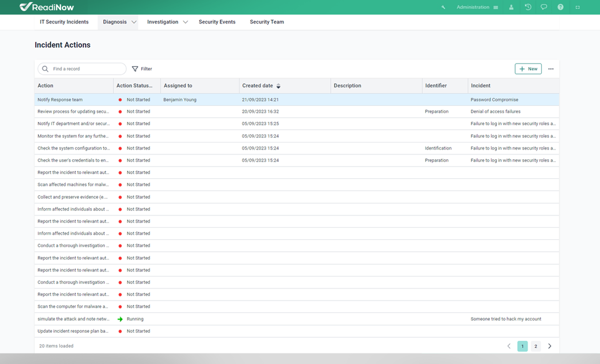Click the Password Compromise incident cell
This screenshot has height=364, width=600.
[494, 100]
